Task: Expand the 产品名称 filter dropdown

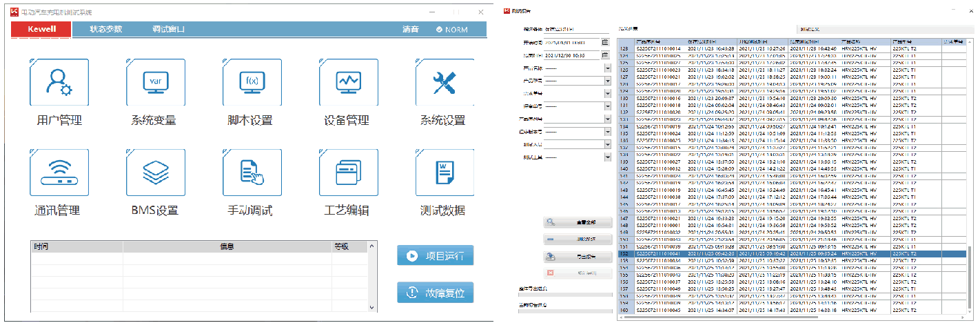Action: [x=608, y=68]
